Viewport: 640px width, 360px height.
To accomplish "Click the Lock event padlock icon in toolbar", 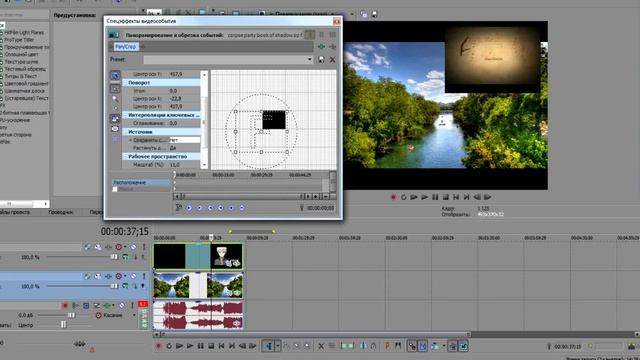I will pos(373,346).
